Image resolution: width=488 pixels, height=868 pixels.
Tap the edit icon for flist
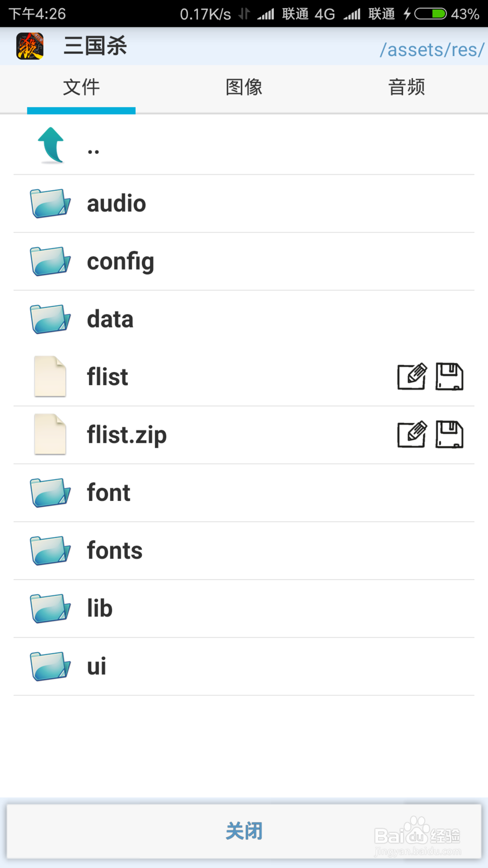tap(412, 376)
